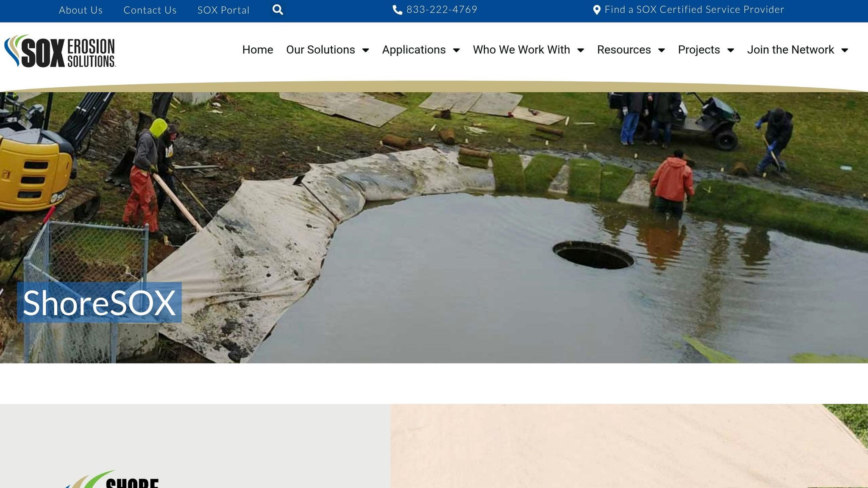The height and width of the screenshot is (488, 868).
Task: Expand Join the Network dropdown arrow
Action: tap(845, 50)
